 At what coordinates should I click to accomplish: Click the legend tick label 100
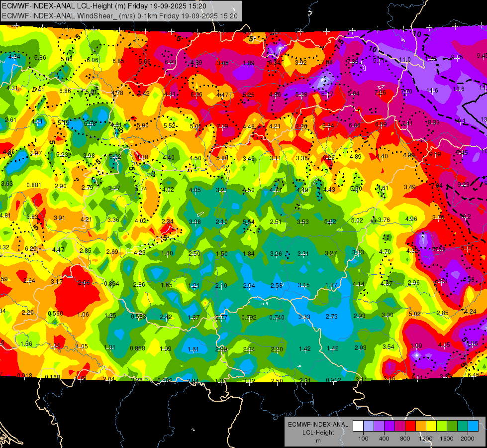[363, 439]
